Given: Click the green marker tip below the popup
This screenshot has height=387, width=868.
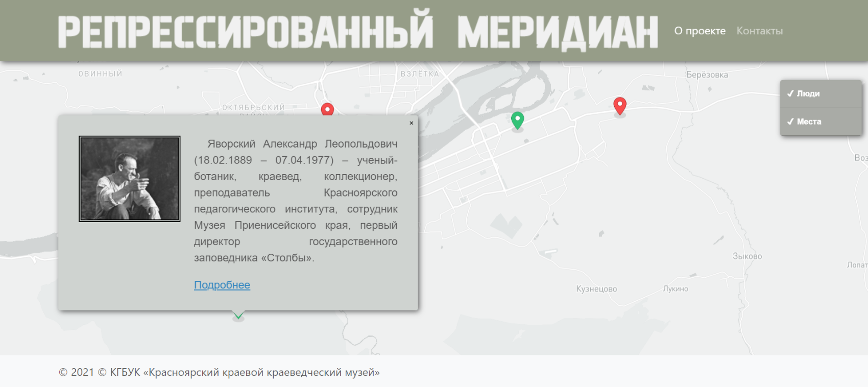Looking at the screenshot, I should (238, 316).
